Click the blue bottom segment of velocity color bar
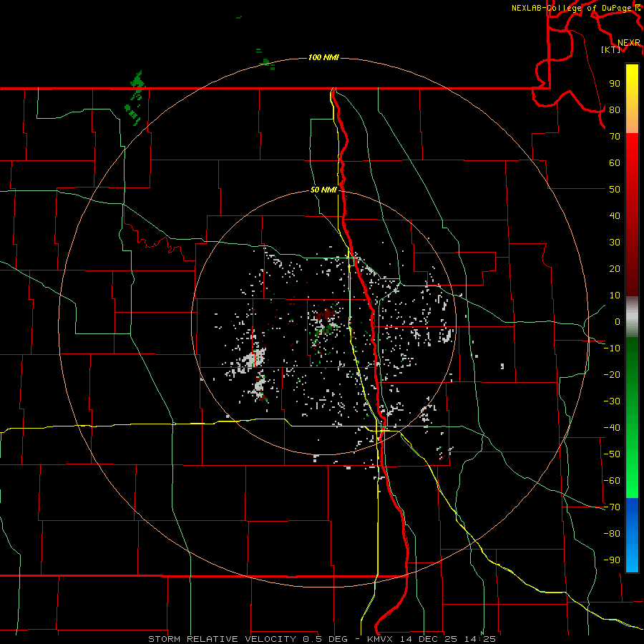The height and width of the screenshot is (644, 644). pos(632,535)
